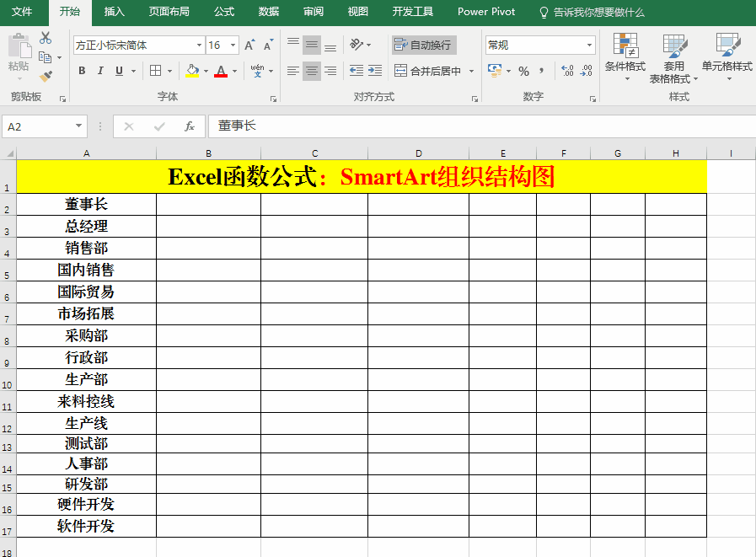This screenshot has height=557, width=756.
Task: Click the Name Box showing A2
Action: pos(38,126)
